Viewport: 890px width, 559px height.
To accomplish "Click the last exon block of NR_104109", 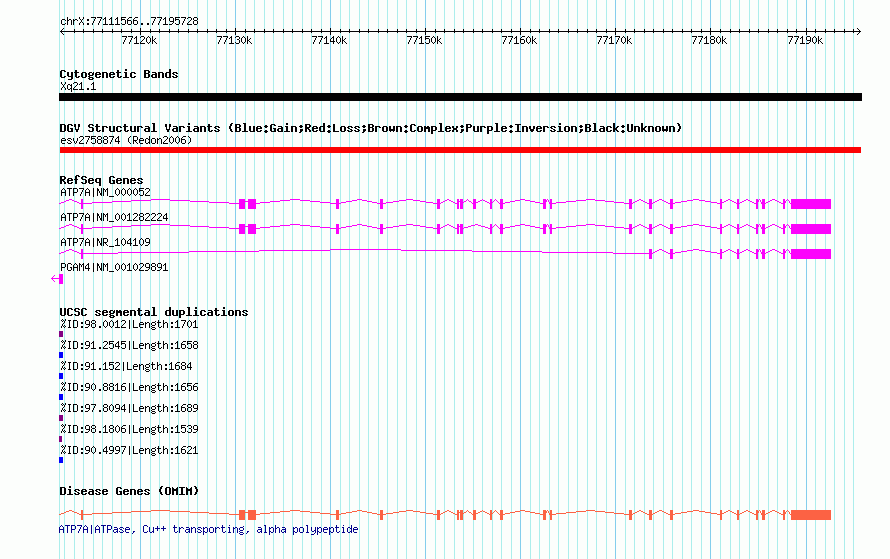I will [811, 254].
